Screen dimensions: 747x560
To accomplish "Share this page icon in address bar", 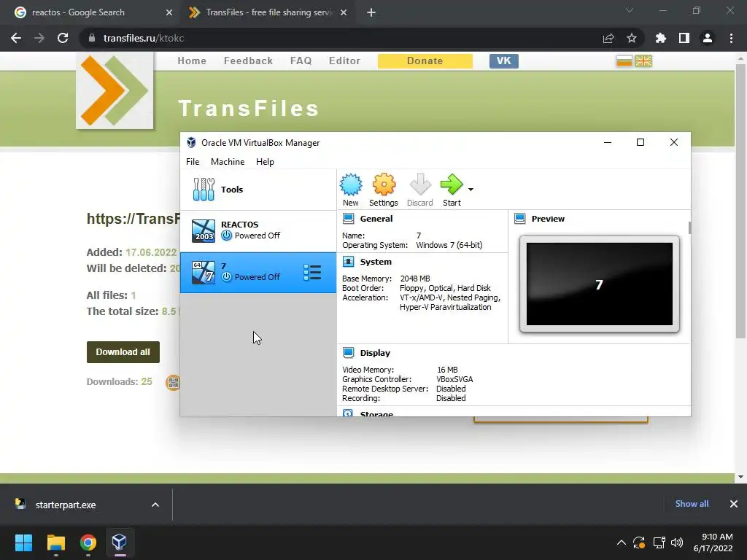I will click(608, 38).
